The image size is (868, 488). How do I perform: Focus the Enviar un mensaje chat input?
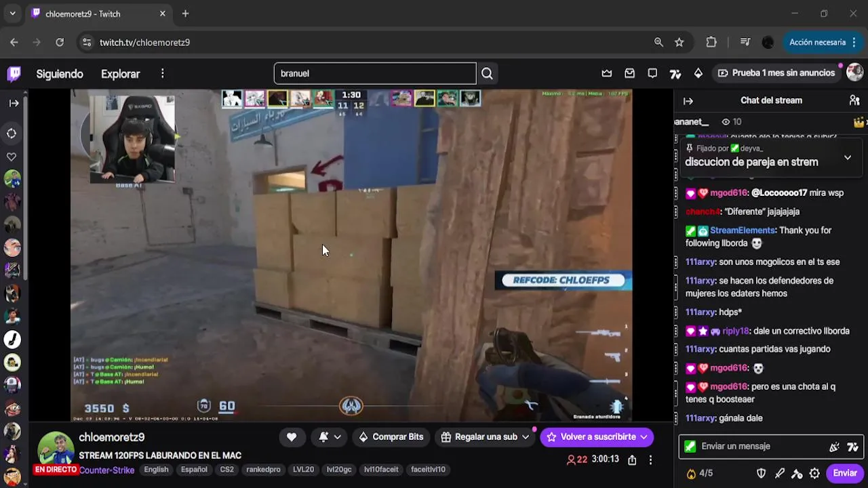759,447
